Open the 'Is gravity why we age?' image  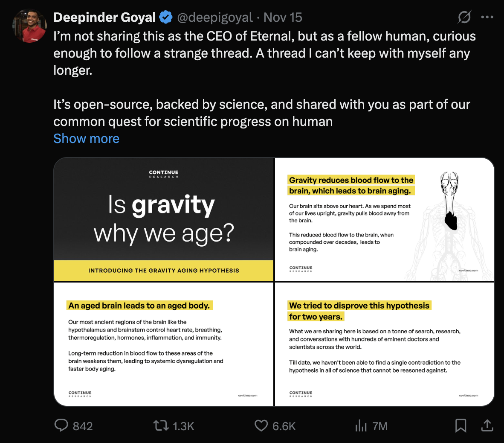click(164, 219)
